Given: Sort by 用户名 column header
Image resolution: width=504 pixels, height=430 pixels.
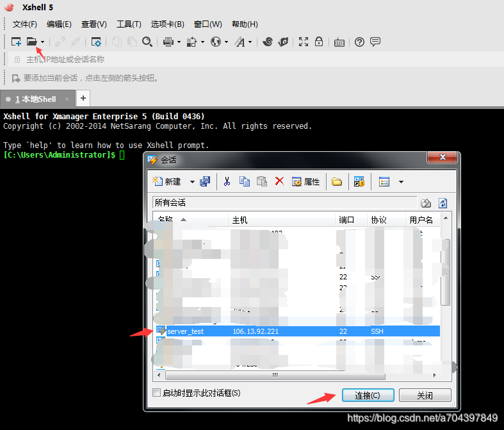Looking at the screenshot, I should [x=423, y=220].
